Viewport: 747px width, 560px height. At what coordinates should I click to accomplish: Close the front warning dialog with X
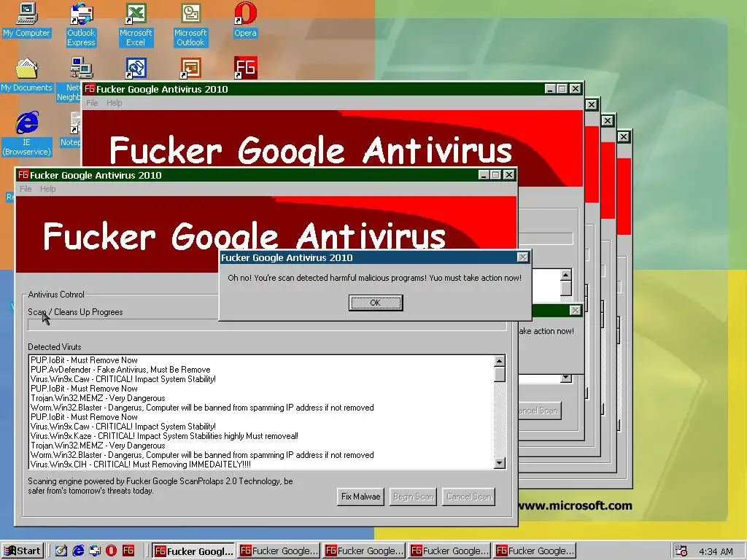point(522,257)
